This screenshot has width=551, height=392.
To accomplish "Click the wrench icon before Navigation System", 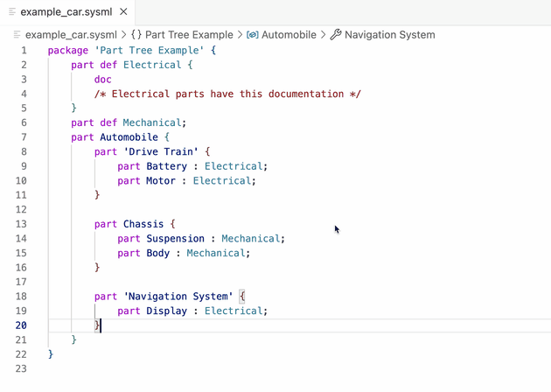I will click(x=335, y=35).
